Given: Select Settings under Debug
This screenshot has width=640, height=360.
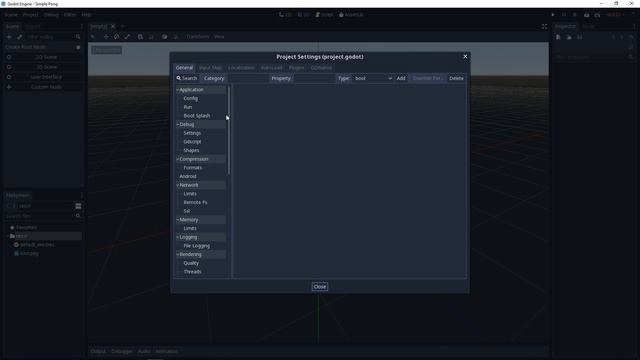Looking at the screenshot, I should [192, 133].
